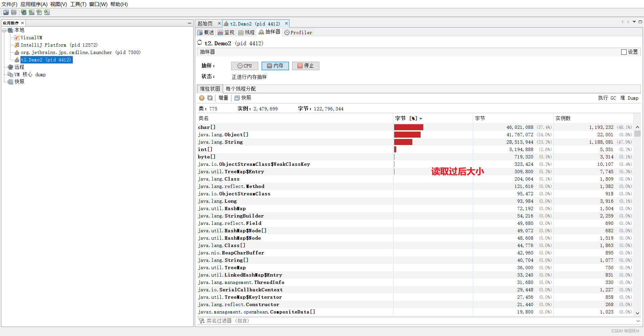Close the 起始页 tab

click(x=219, y=23)
